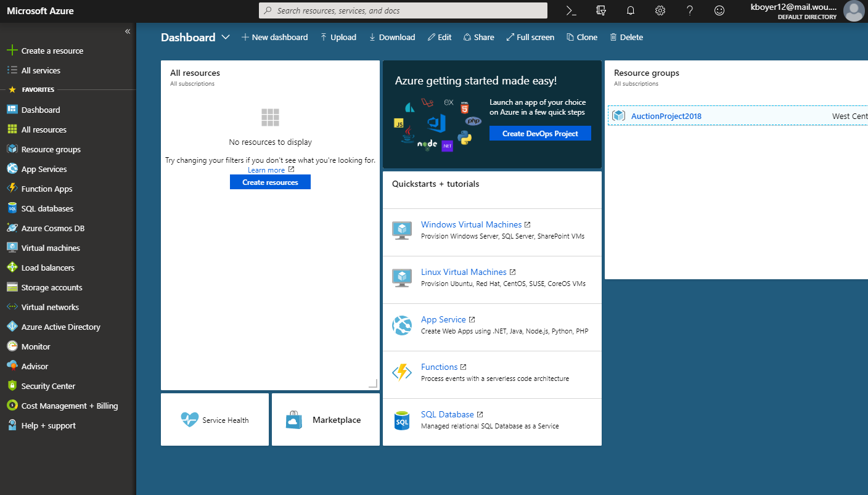Click the Virtual machines monitor icon in sidebar
This screenshot has height=495, width=868.
pyautogui.click(x=12, y=248)
